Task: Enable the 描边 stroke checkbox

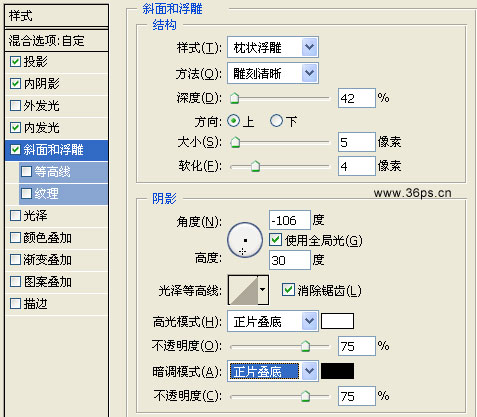Action: (15, 304)
